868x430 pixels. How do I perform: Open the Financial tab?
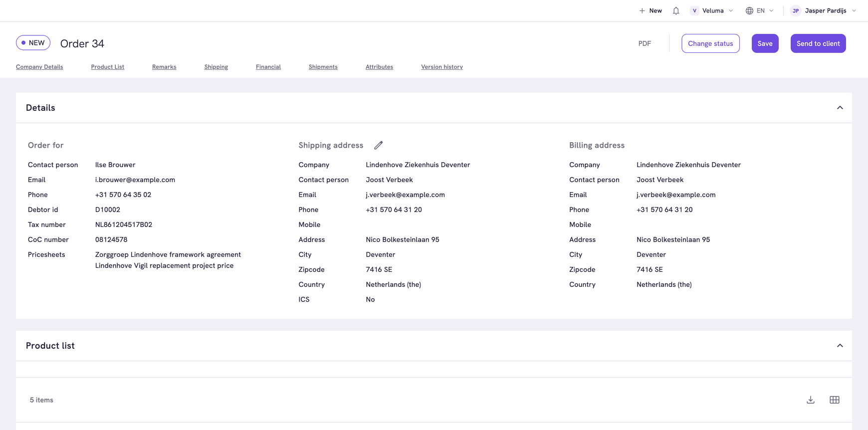tap(268, 67)
